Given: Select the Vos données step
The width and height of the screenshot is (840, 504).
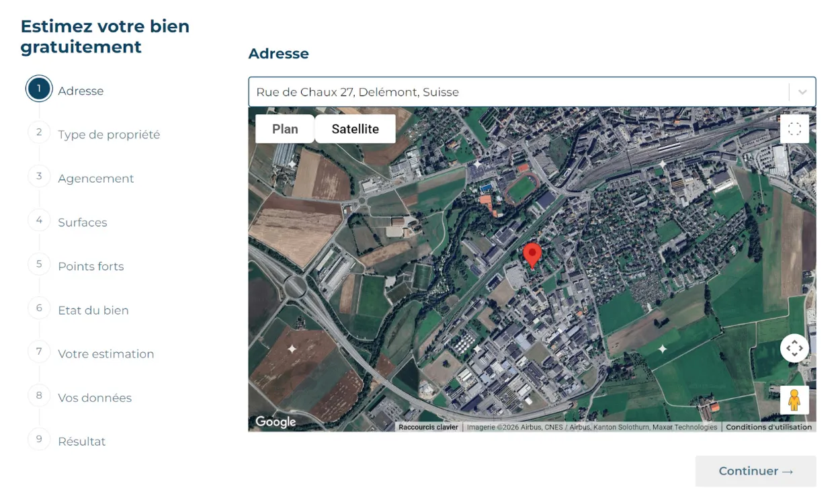Looking at the screenshot, I should (x=38, y=396).
